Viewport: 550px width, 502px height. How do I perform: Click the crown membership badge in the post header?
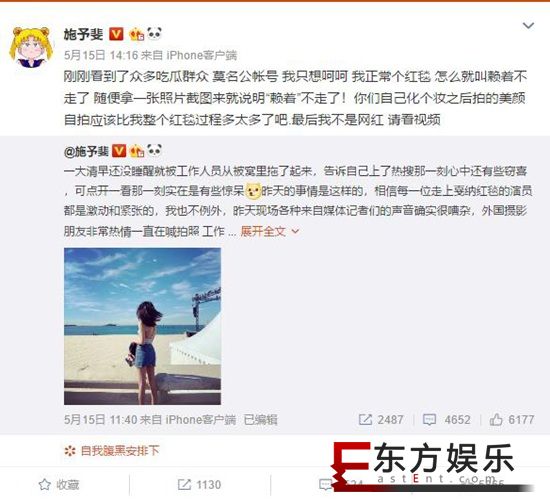pos(136,34)
